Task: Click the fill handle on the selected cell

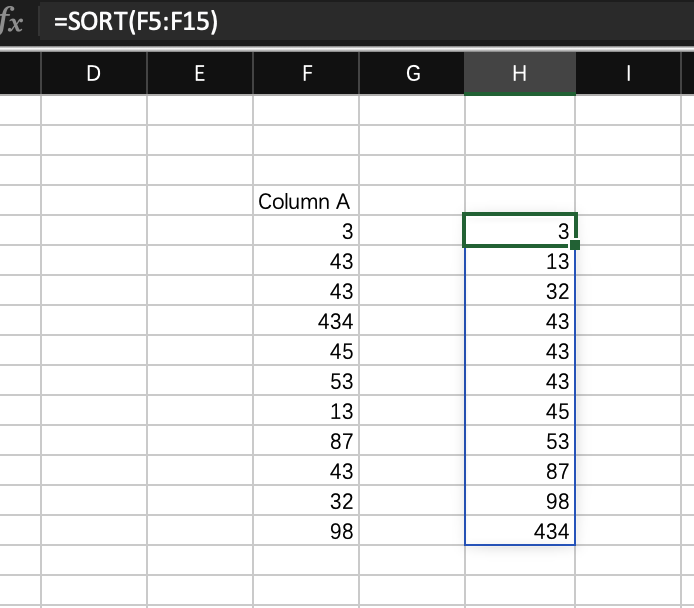Action: (575, 244)
